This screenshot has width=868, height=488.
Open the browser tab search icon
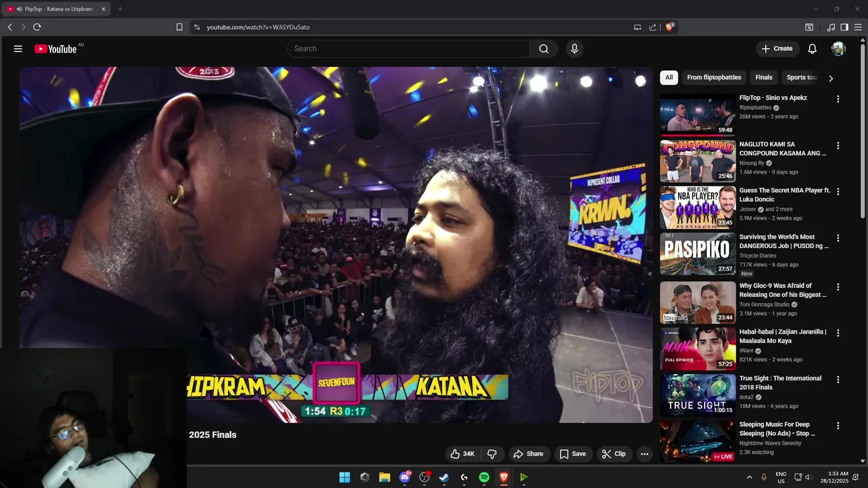[x=809, y=27]
